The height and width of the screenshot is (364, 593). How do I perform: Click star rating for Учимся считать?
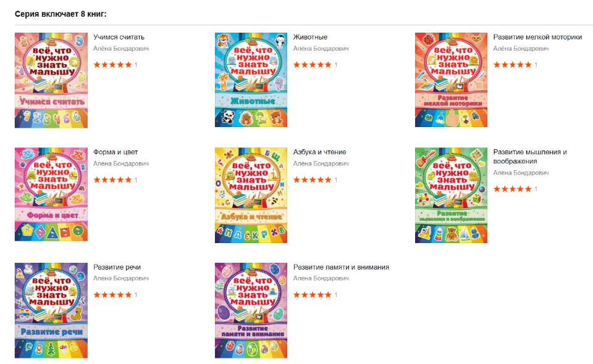(x=112, y=65)
